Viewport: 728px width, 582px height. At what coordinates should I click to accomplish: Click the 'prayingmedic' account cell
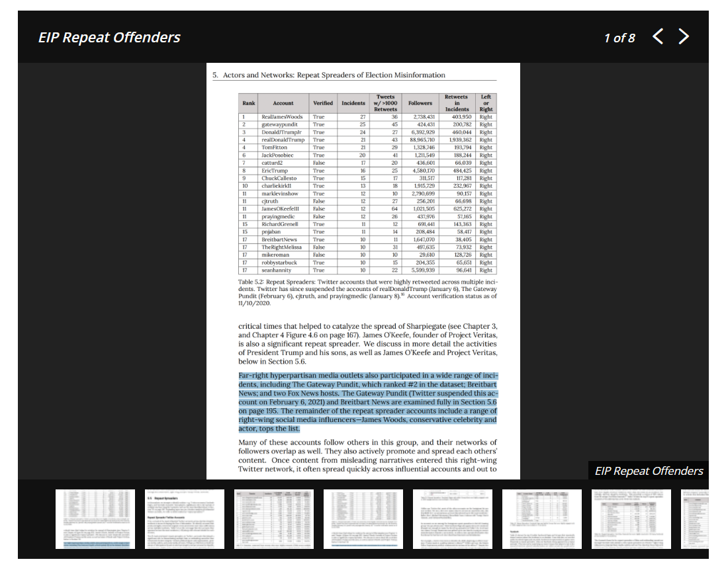283,216
